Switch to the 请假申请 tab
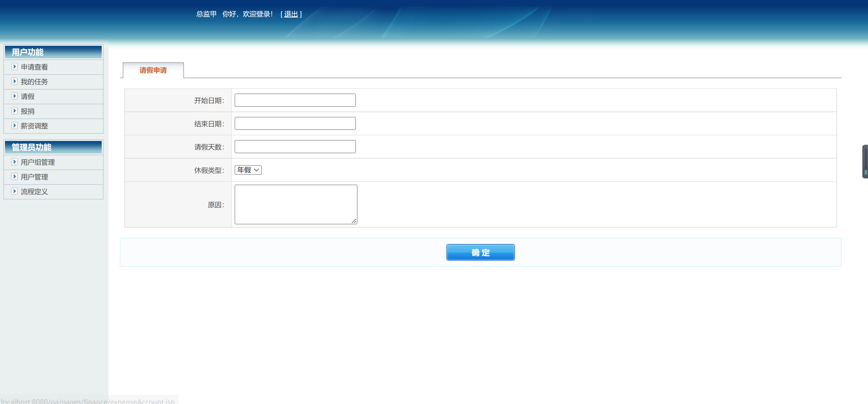 153,70
